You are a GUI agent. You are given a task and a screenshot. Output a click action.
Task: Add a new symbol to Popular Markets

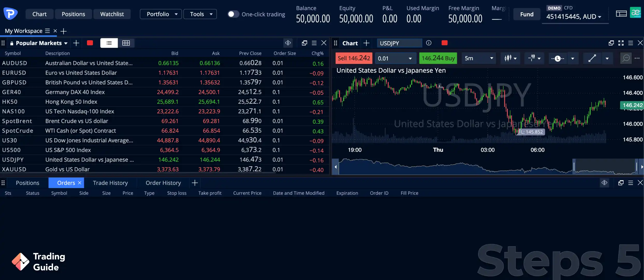76,43
